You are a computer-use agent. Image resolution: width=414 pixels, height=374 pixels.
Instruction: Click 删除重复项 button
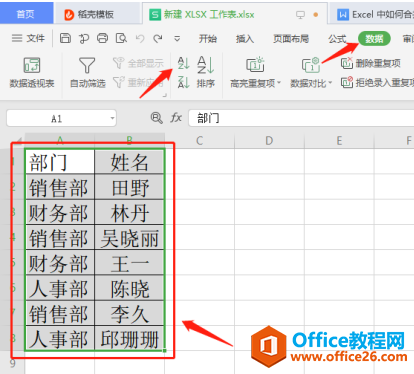point(370,63)
